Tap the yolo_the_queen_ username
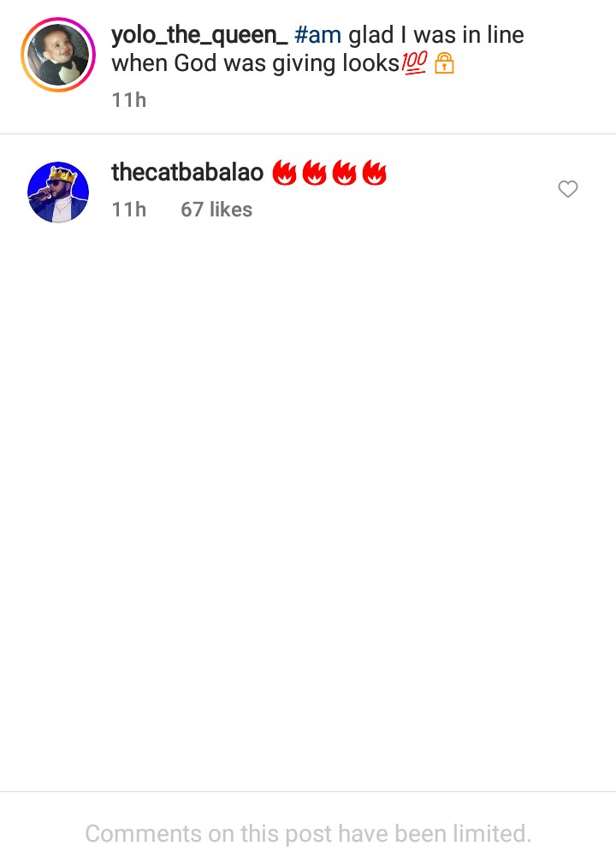This screenshot has height=858, width=616. 199,36
